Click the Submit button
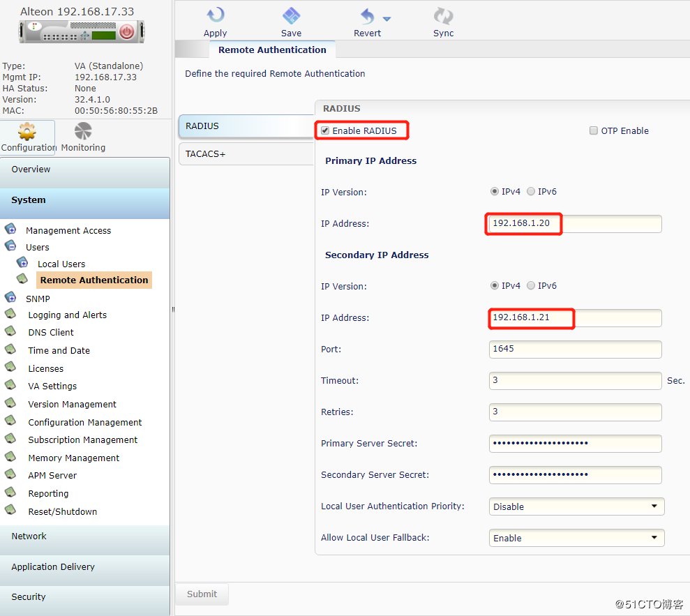Image resolution: width=690 pixels, height=616 pixels. pos(202,594)
